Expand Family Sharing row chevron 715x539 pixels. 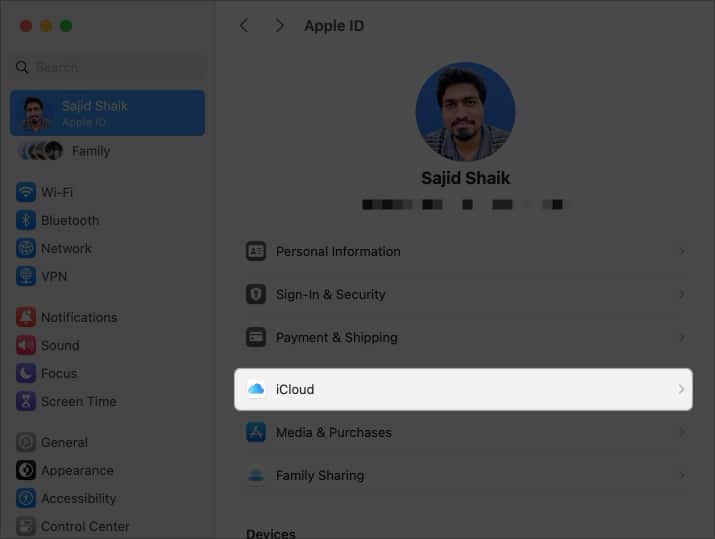(682, 475)
